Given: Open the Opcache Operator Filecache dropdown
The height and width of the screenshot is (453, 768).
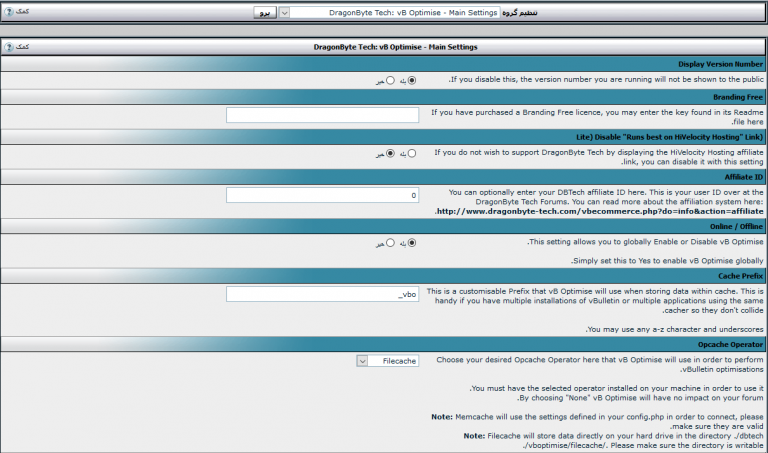Looking at the screenshot, I should (387, 361).
